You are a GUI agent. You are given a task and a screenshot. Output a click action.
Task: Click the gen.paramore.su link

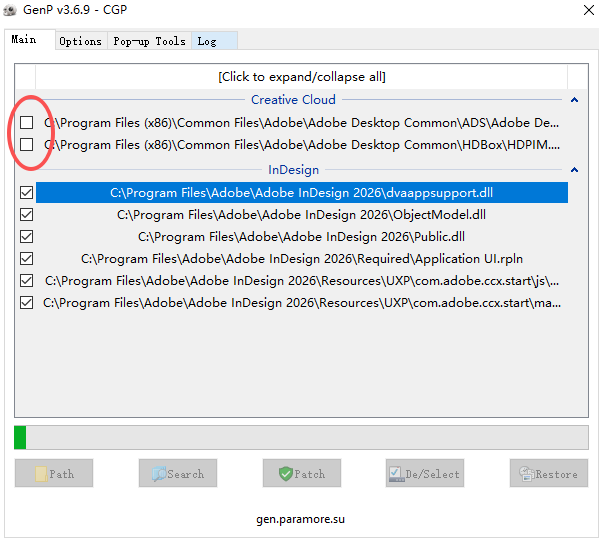[x=301, y=519]
